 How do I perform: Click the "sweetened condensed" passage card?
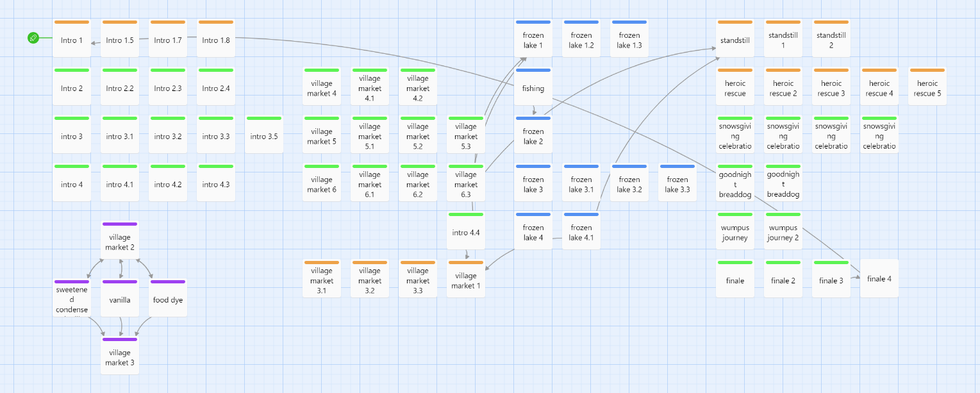(72, 298)
